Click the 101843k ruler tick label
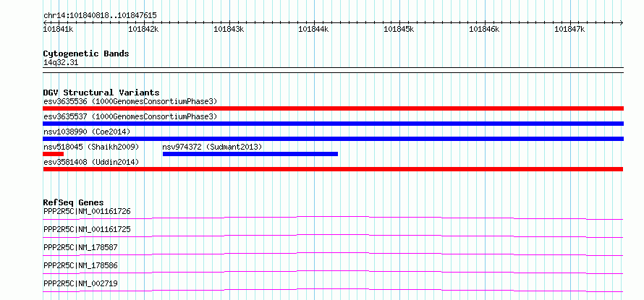This screenshot has width=644, height=300. pyautogui.click(x=229, y=29)
